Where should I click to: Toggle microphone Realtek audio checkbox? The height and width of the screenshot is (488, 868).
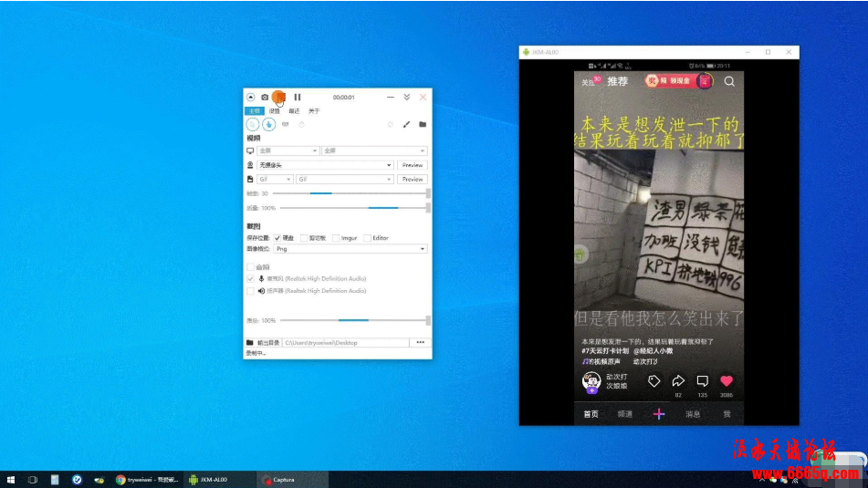(250, 279)
